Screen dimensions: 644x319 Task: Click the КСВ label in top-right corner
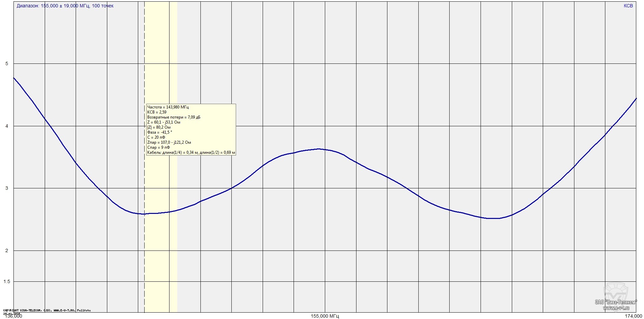628,6
